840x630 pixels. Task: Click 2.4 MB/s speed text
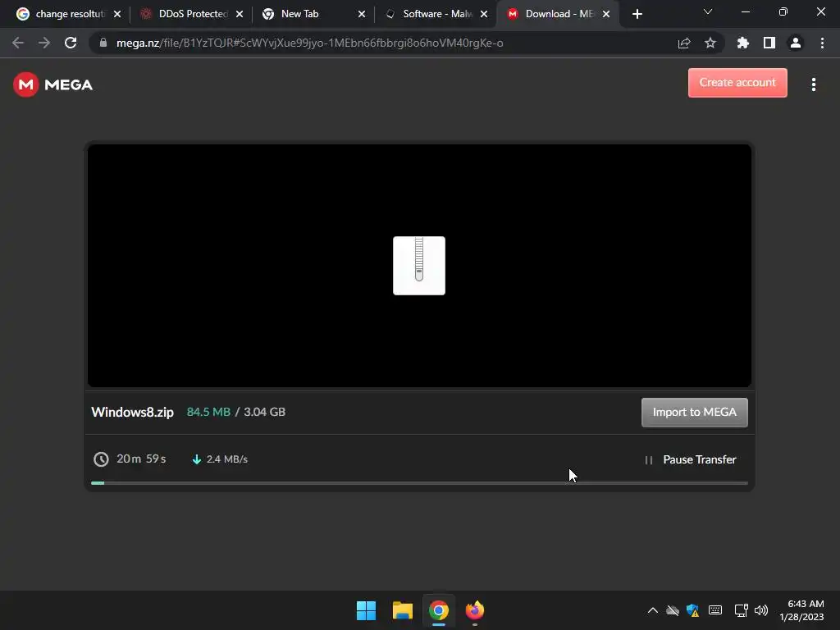pyautogui.click(x=227, y=459)
